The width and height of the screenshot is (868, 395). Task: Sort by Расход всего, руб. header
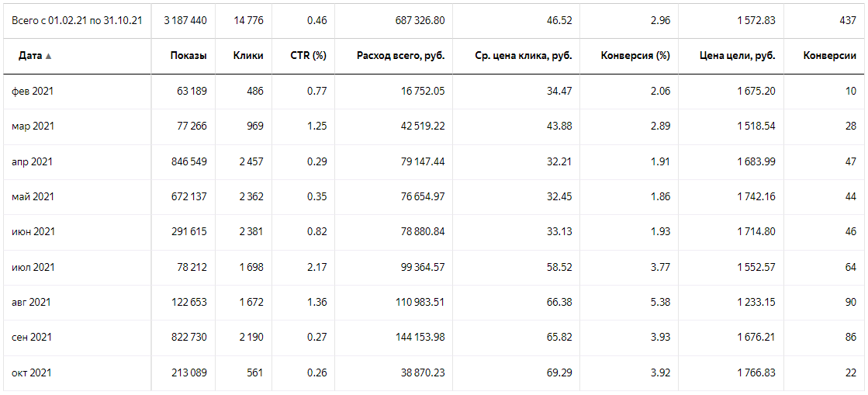[400, 56]
